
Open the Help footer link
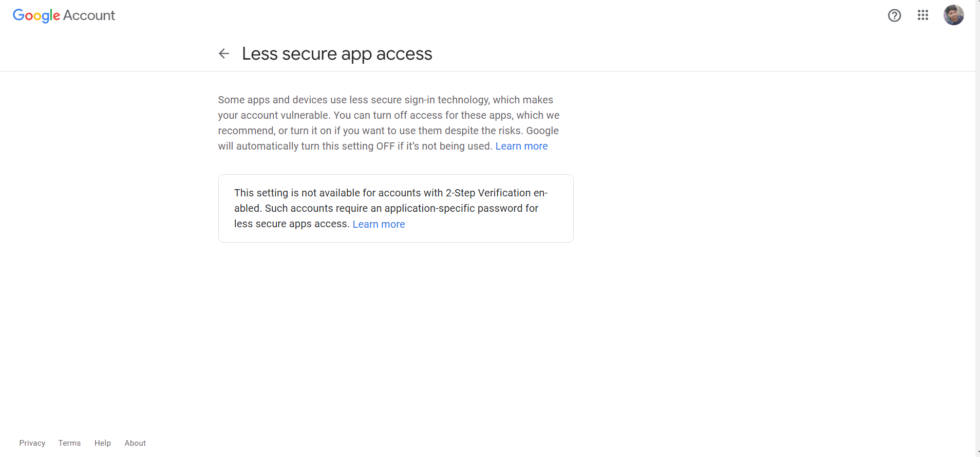tap(103, 443)
